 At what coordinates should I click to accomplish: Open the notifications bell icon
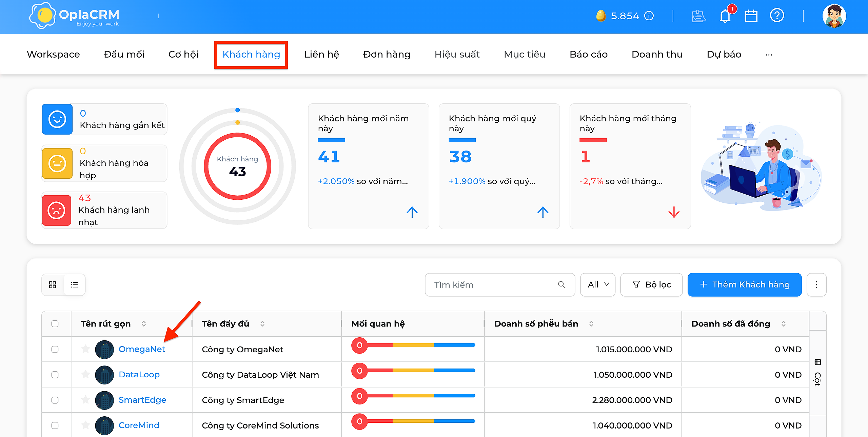click(725, 16)
